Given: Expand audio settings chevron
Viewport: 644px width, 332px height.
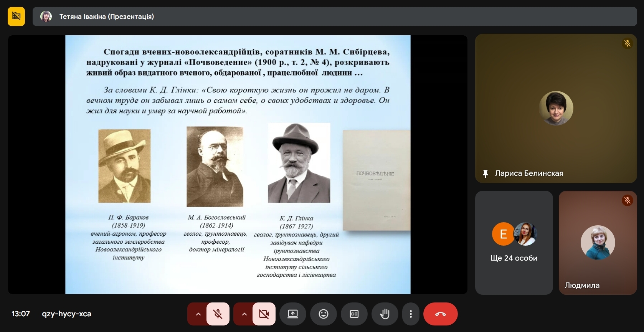Looking at the screenshot, I should tap(198, 314).
